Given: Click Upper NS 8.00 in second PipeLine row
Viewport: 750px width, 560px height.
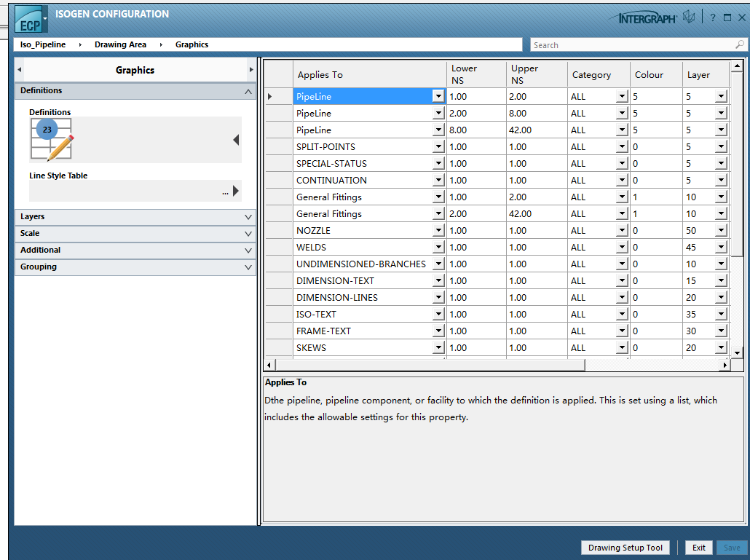Looking at the screenshot, I should (x=537, y=114).
